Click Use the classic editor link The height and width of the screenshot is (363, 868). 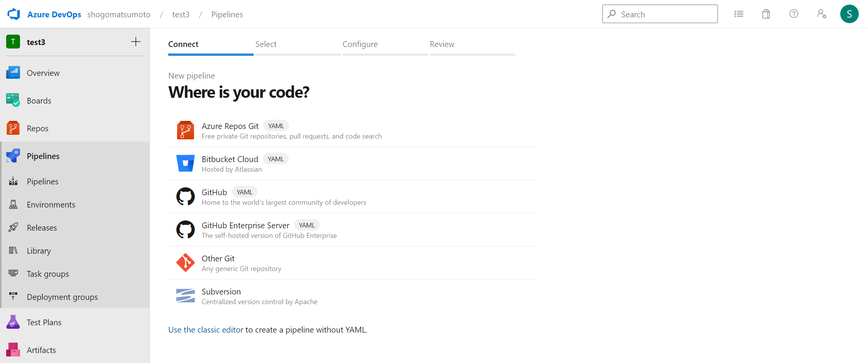tap(206, 330)
